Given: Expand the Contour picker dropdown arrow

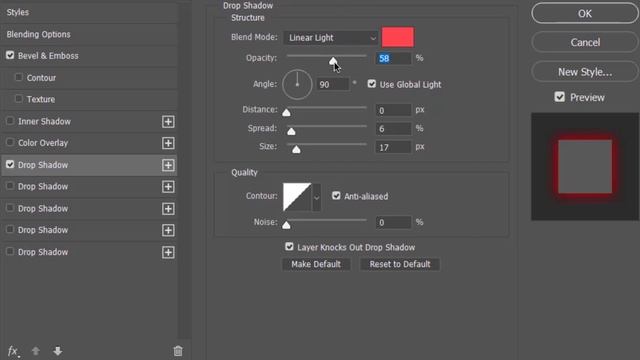Looking at the screenshot, I should [x=316, y=197].
